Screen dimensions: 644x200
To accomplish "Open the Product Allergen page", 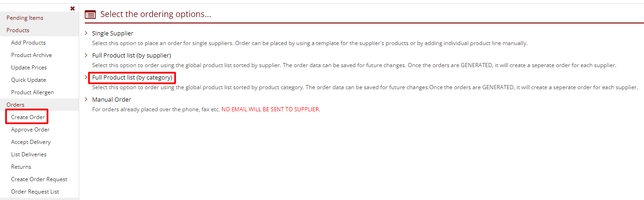I will click(32, 92).
